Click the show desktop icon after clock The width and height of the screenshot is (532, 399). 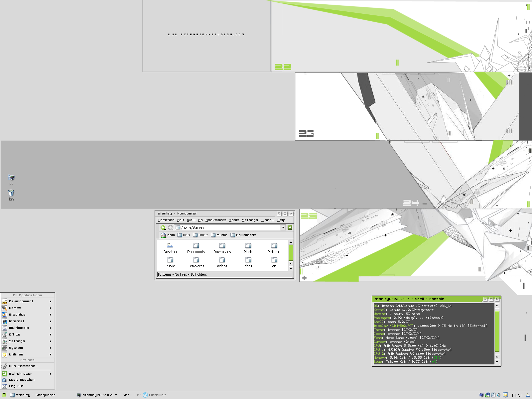click(528, 395)
